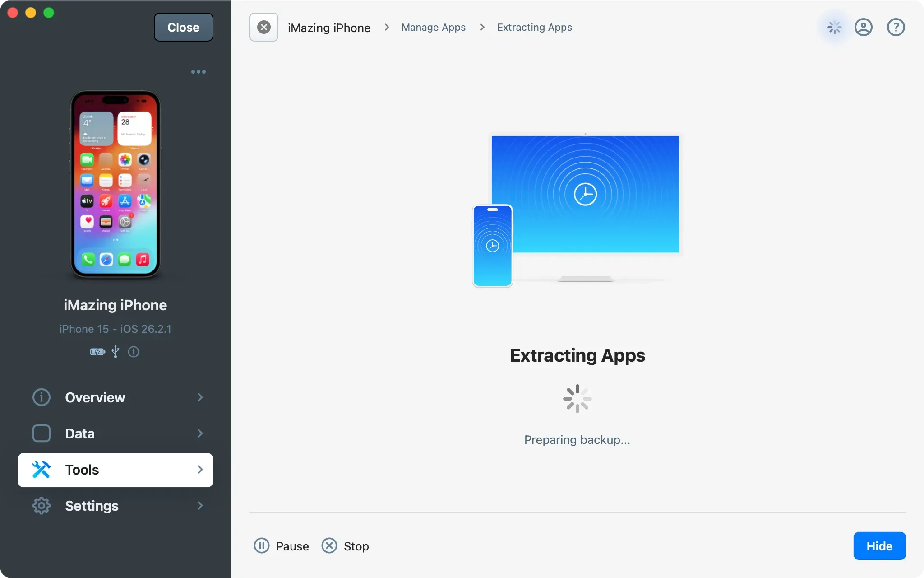The image size is (924, 578).
Task: Pause the app extraction
Action: click(x=281, y=545)
